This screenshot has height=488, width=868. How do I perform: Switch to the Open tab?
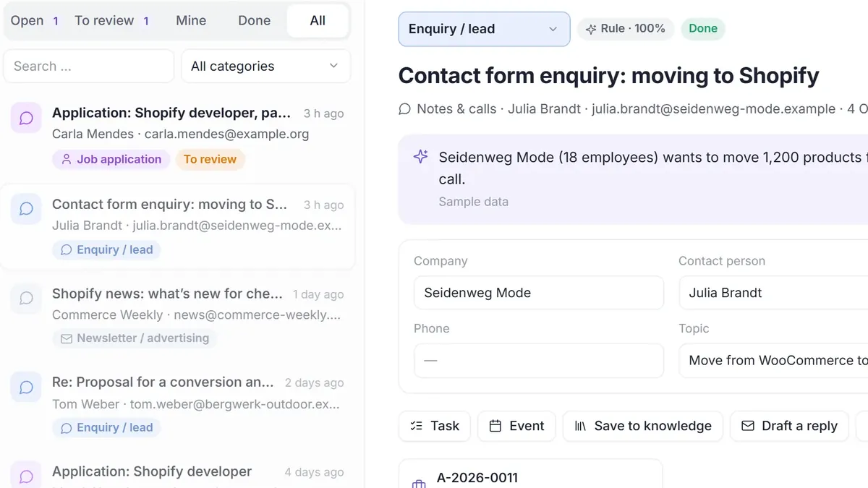pos(34,20)
